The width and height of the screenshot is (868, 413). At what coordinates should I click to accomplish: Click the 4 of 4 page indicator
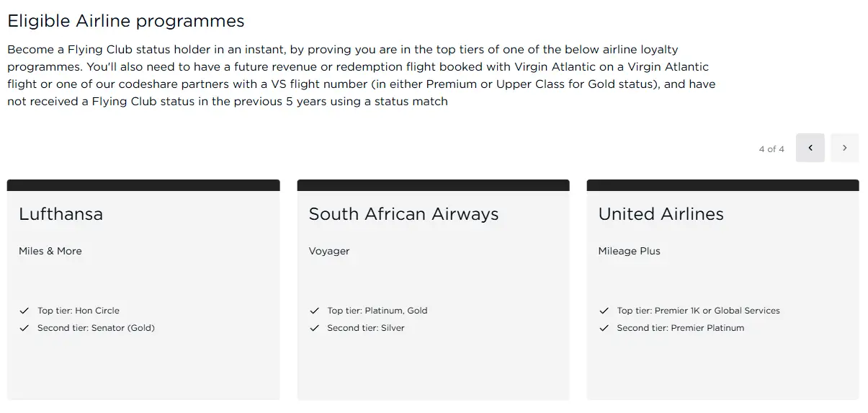(x=771, y=149)
